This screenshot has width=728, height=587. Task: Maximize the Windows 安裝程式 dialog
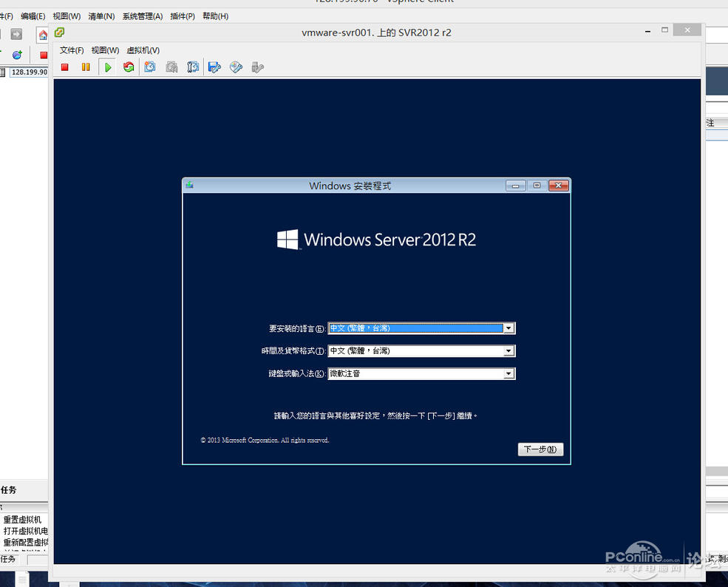click(537, 186)
